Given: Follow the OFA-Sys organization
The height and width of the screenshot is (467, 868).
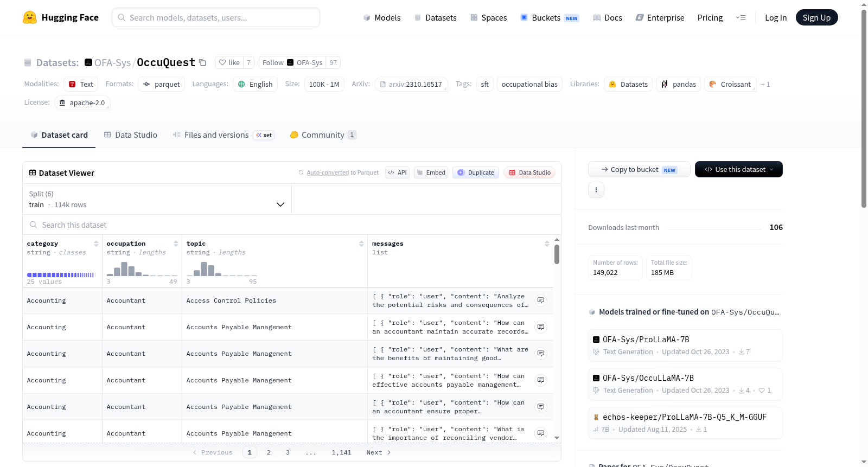Looking at the screenshot, I should (x=293, y=62).
